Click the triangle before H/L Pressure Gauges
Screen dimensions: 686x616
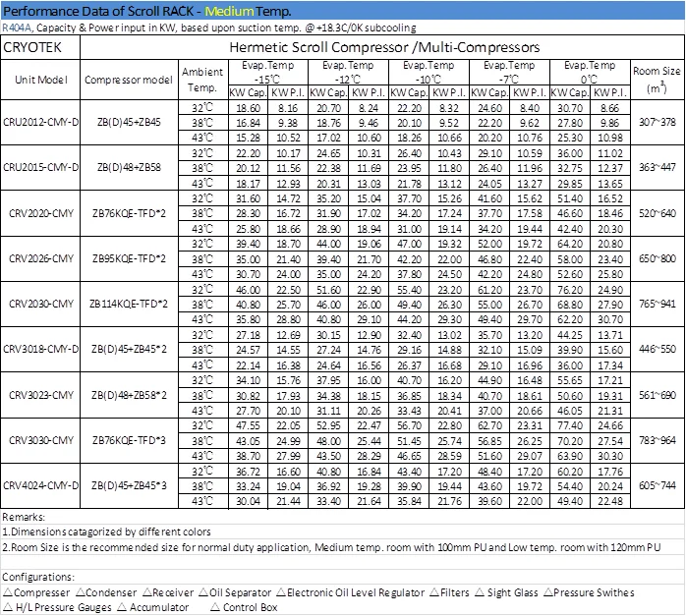coord(7,608)
